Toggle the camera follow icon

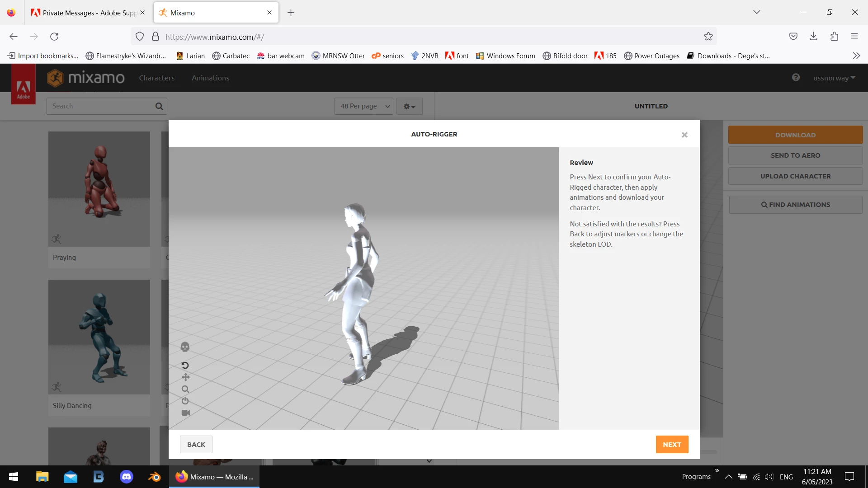tap(185, 413)
